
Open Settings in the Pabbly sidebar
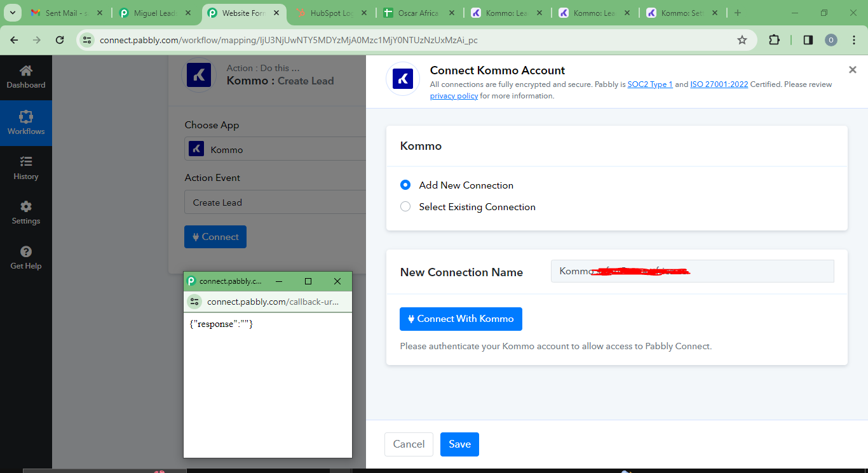[26, 213]
